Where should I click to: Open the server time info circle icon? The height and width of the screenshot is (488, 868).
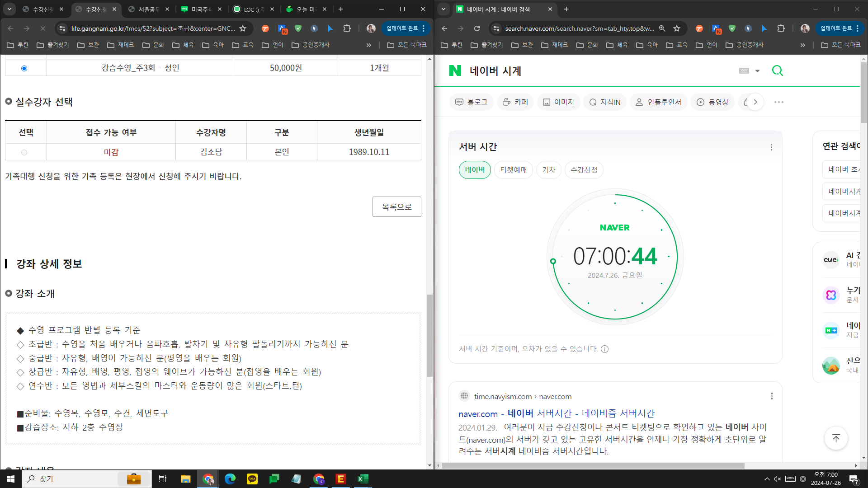pos(604,349)
